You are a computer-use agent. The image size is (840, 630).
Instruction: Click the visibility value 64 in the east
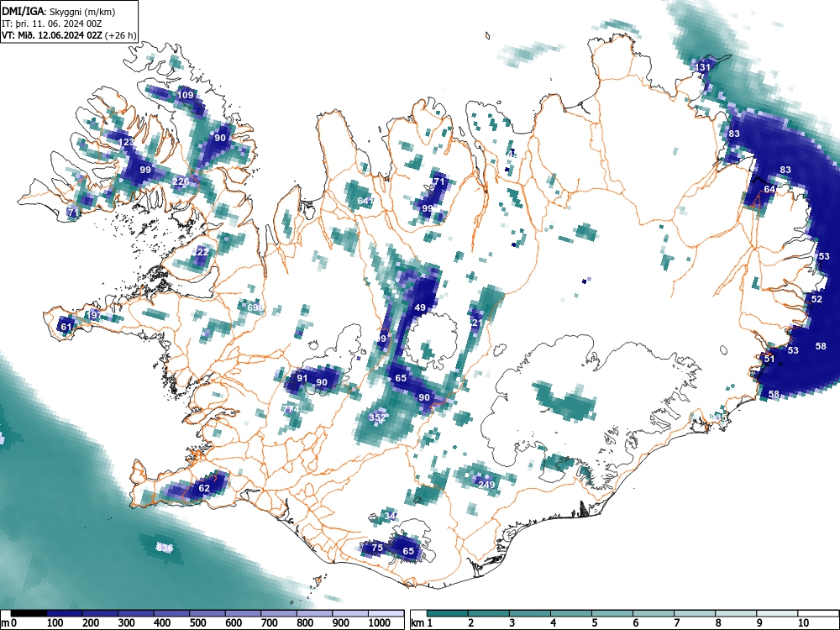point(769,189)
